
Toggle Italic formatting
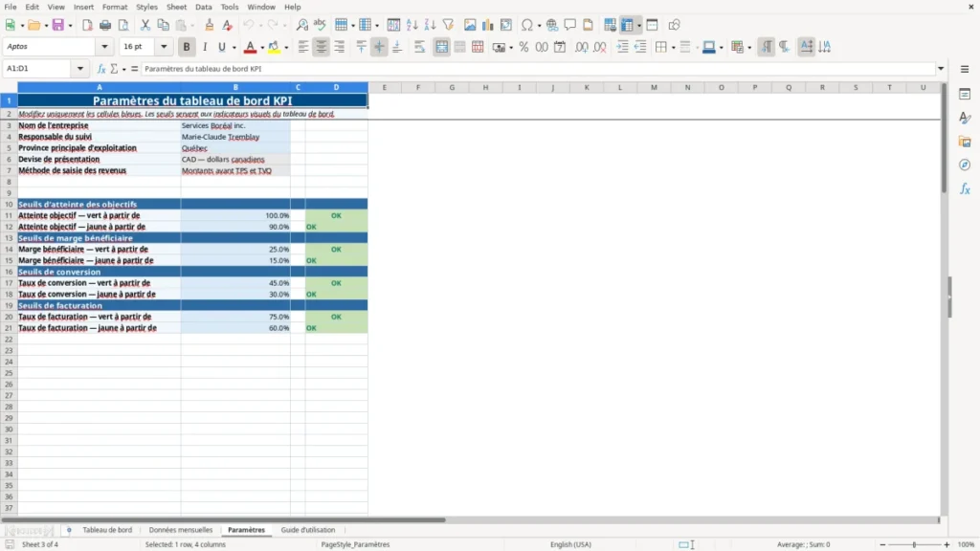tap(205, 47)
